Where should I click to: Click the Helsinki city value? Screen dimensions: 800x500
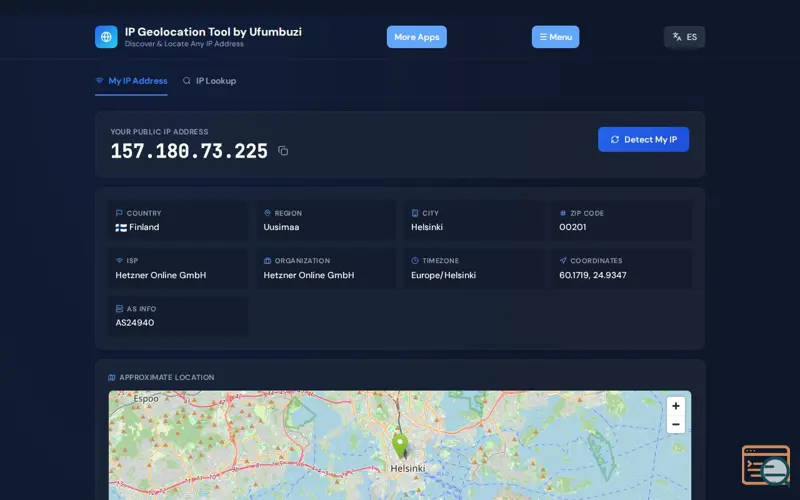point(427,227)
